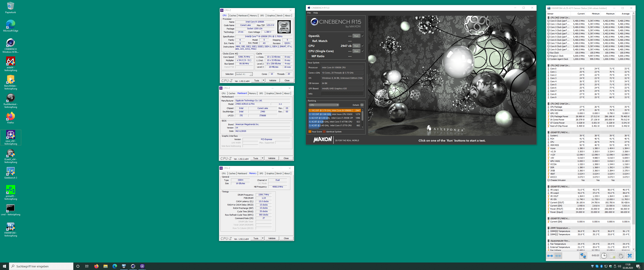The image size is (644, 270).
Task: Open HWiNFO sensor settings gear icon
Action: [x=621, y=256]
